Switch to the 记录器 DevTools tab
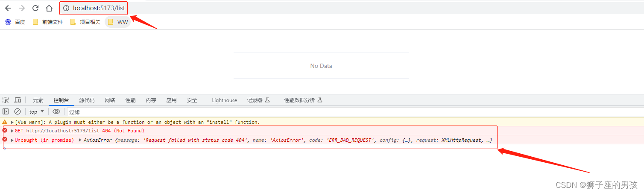This screenshot has width=644, height=193. click(258, 100)
